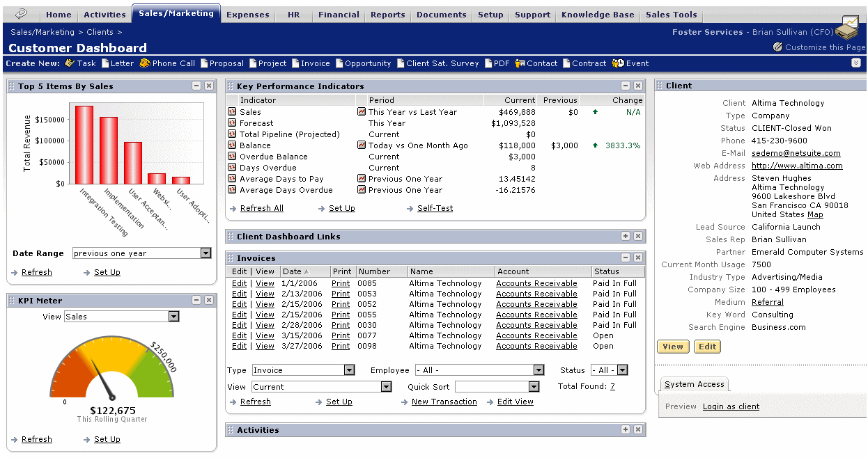Minimize the Invoices portlet
The height and width of the screenshot is (460, 868).
click(x=626, y=258)
